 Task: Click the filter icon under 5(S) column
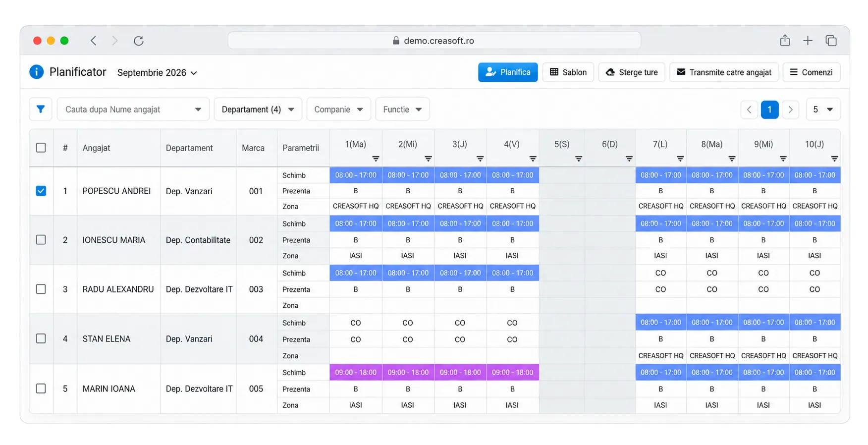coord(579,159)
